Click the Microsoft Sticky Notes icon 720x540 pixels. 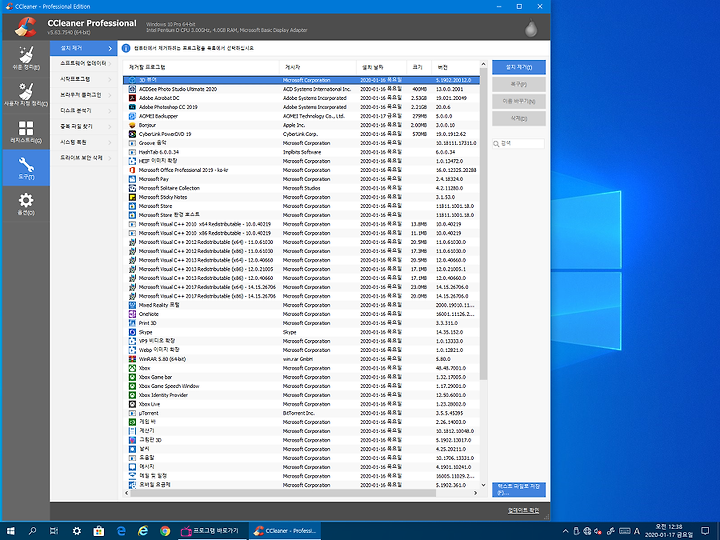[x=132, y=197]
